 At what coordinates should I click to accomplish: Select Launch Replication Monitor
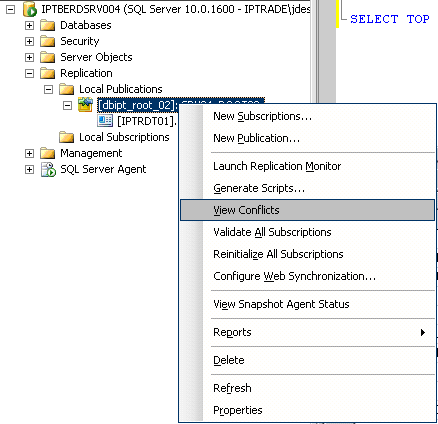tap(307, 166)
